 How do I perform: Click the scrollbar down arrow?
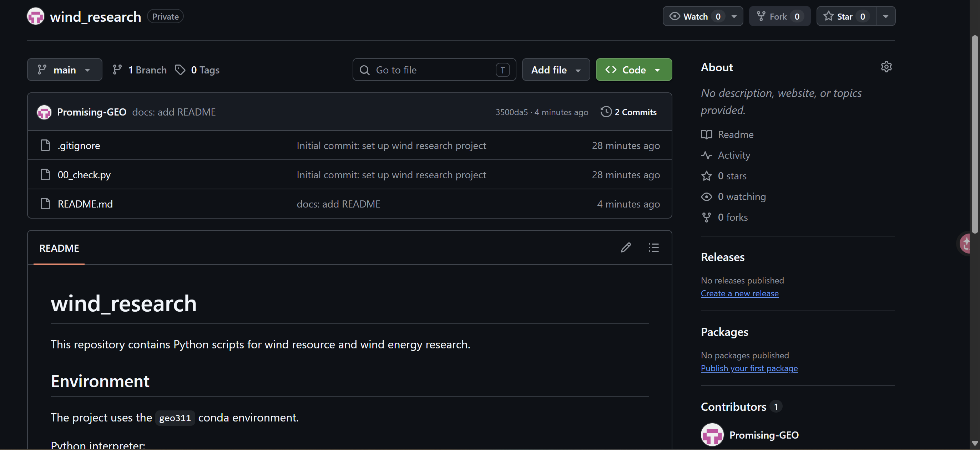click(x=974, y=443)
